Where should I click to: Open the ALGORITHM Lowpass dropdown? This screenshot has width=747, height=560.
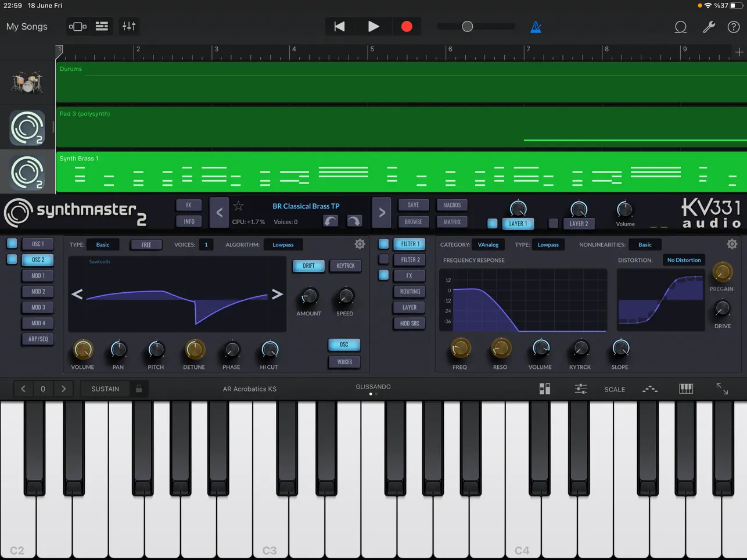283,245
